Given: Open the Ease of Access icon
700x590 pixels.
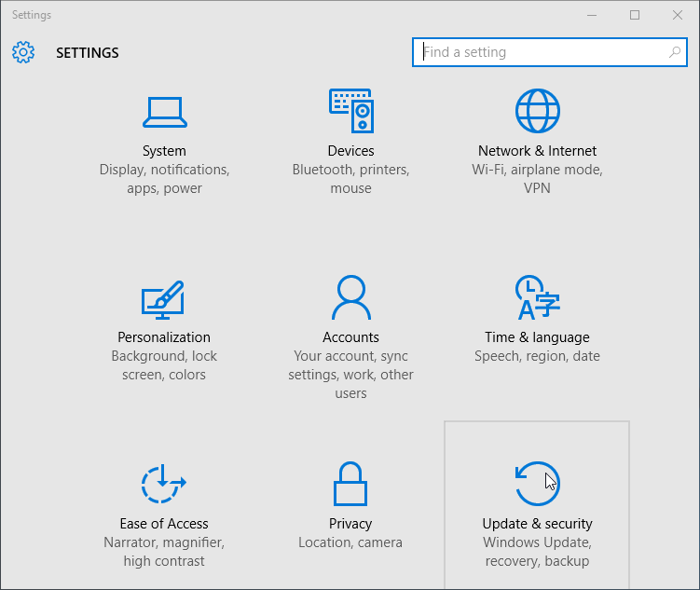Looking at the screenshot, I should 164,484.
